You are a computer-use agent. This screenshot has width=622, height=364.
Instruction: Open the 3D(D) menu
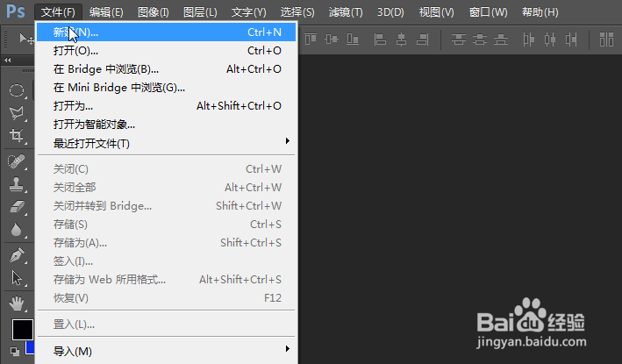coord(390,12)
